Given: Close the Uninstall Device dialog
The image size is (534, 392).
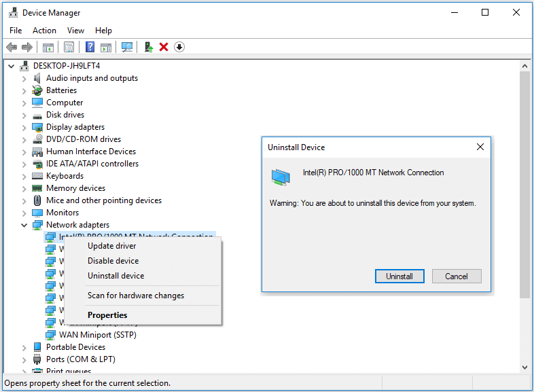Looking at the screenshot, I should coord(480,147).
